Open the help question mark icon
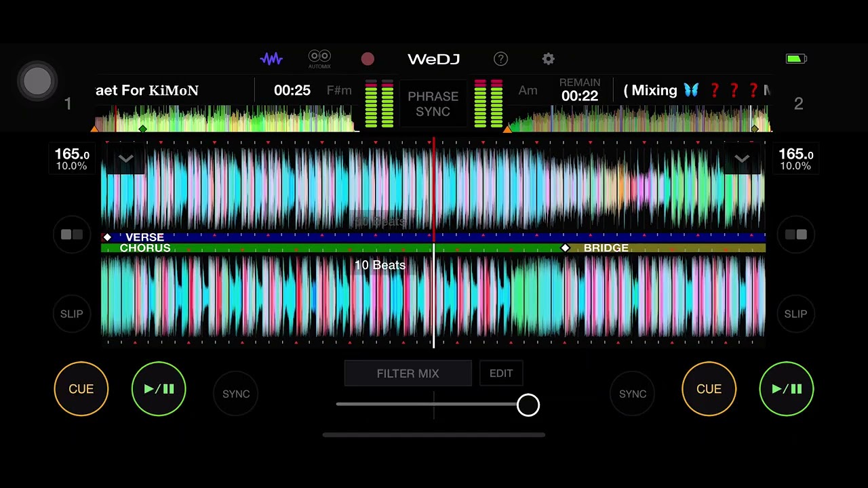The width and height of the screenshot is (868, 488). pos(500,59)
